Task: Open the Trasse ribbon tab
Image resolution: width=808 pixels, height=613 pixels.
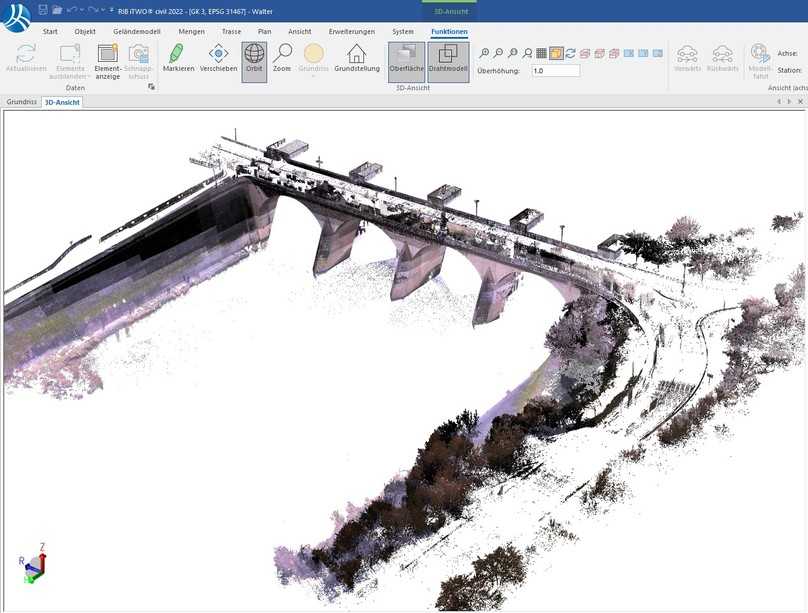Action: [231, 32]
